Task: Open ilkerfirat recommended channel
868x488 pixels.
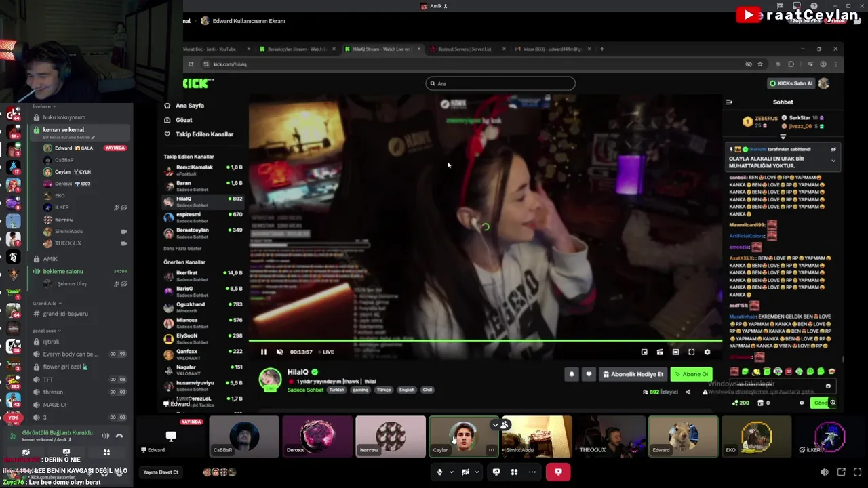Action: coord(203,275)
